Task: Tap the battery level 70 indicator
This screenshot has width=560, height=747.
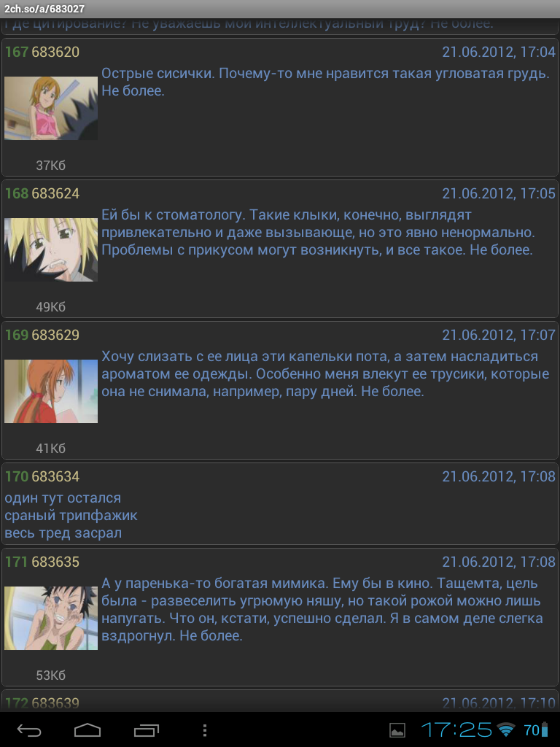Action: 536,729
